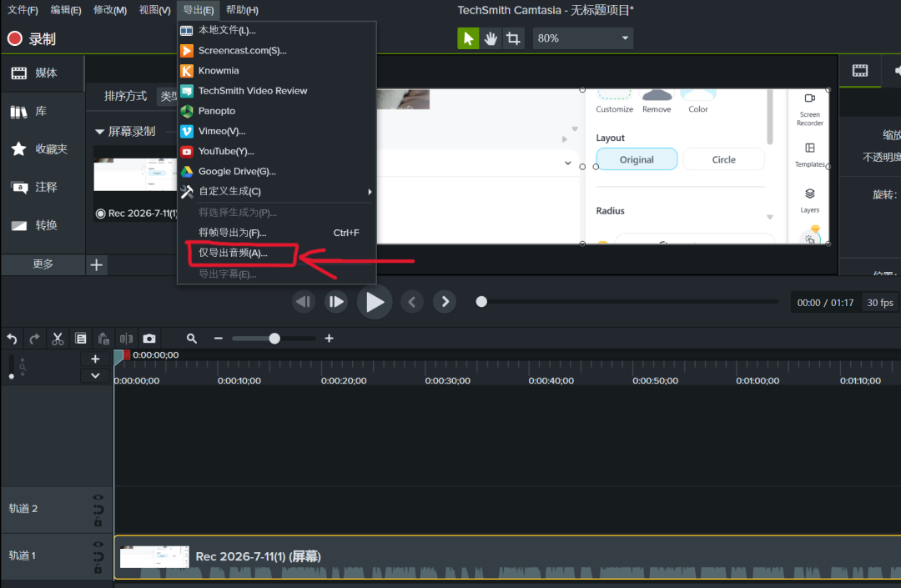This screenshot has width=901, height=588.
Task: Export to Screencast.com(S)...
Action: (x=277, y=51)
